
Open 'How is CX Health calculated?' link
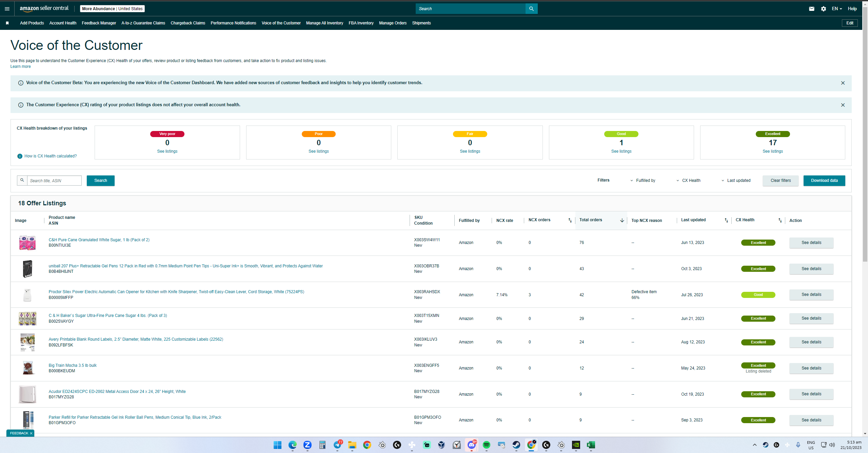tap(51, 156)
